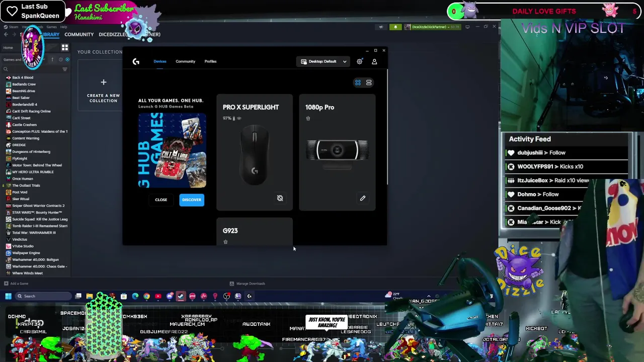The width and height of the screenshot is (644, 362).
Task: Click the Logitech G HUB logo icon
Action: [x=136, y=61]
